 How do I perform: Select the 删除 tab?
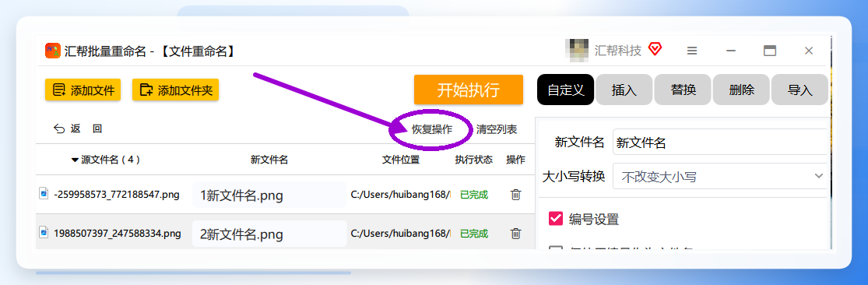pyautogui.click(x=741, y=90)
